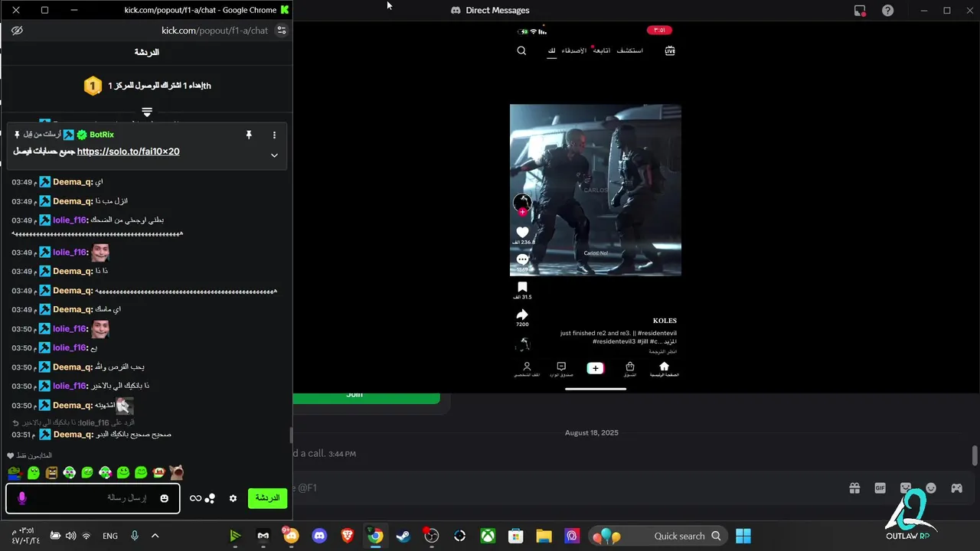
Task: Open Discord help question mark icon
Action: pos(887,11)
